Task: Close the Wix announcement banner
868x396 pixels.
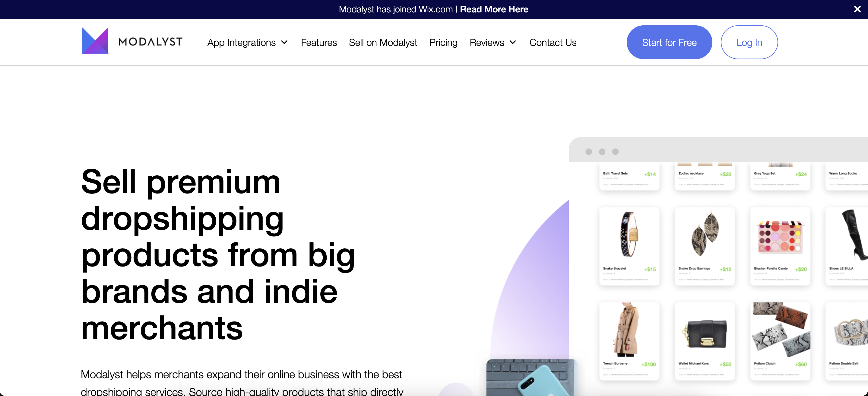Action: click(x=857, y=9)
